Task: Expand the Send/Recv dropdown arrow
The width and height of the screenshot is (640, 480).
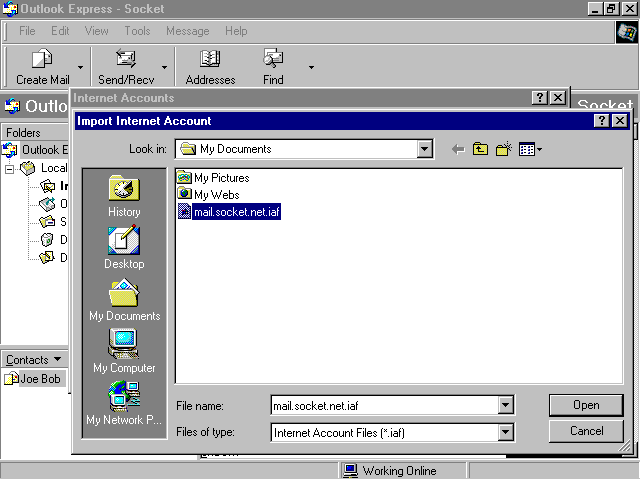Action: coord(164,67)
